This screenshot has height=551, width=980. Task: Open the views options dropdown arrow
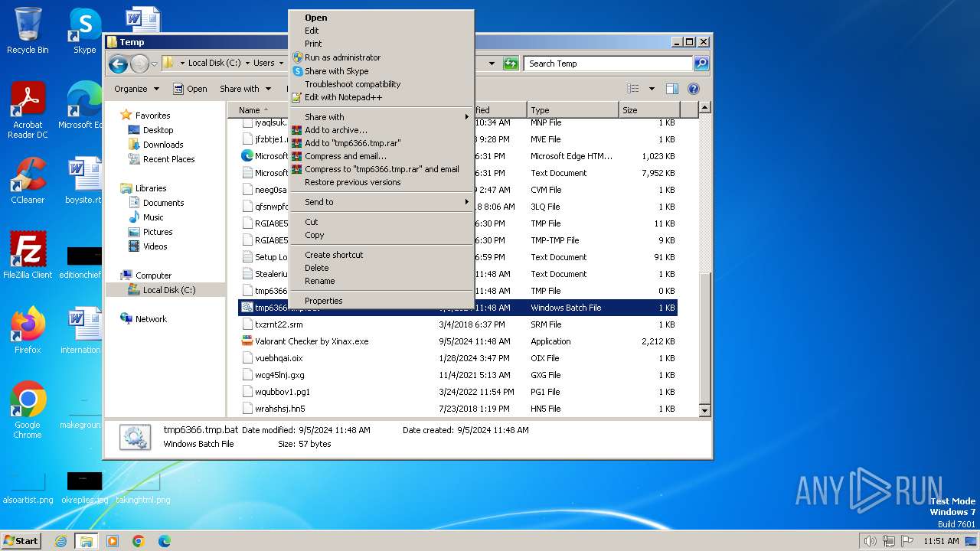[652, 89]
